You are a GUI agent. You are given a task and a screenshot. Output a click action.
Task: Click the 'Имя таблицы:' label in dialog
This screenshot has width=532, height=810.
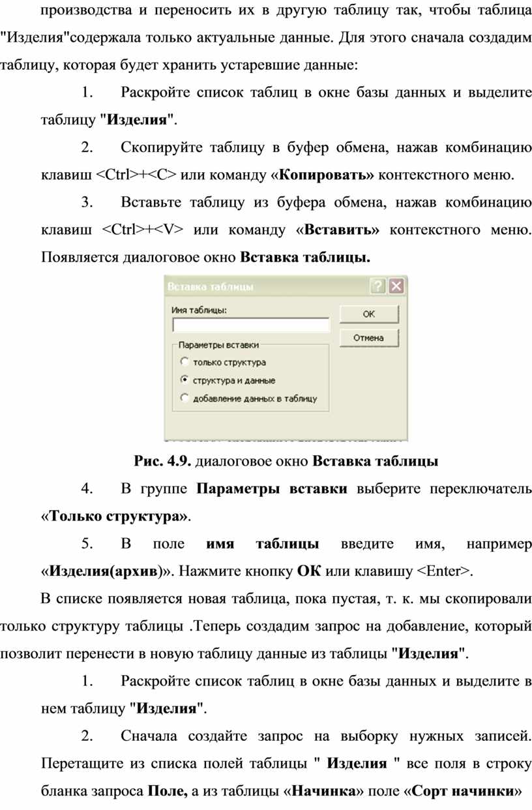pyautogui.click(x=199, y=310)
